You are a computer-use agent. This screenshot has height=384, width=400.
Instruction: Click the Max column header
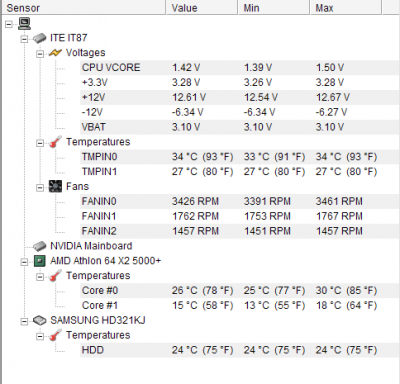pos(346,7)
